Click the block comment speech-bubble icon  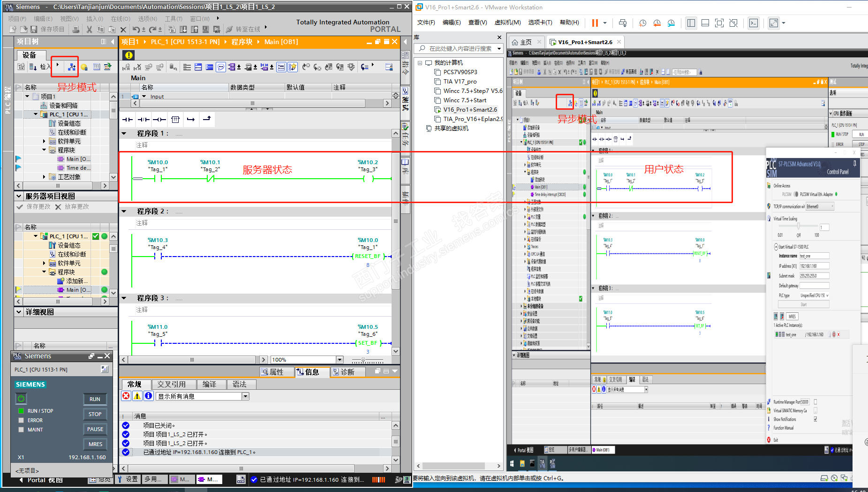point(221,67)
